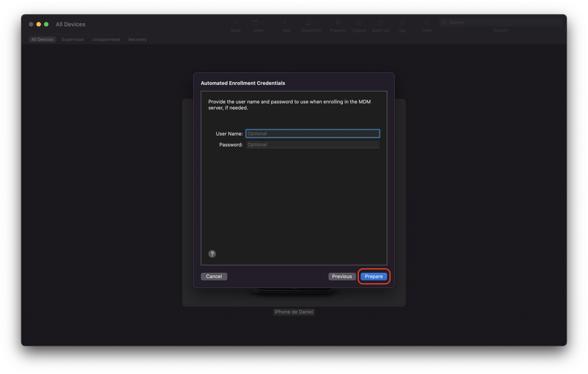Image resolution: width=588 pixels, height=374 pixels.
Task: Click the Back navigation arrow
Action: [x=235, y=22]
